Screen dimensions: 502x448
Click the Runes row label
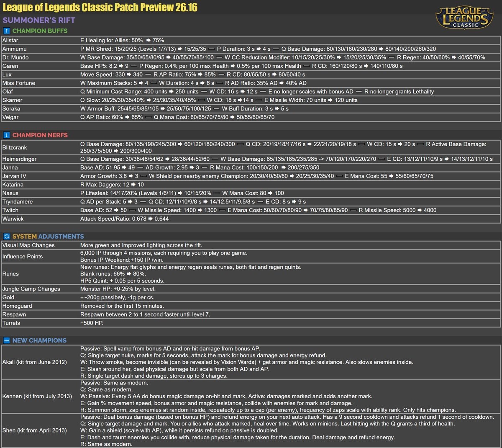tap(10, 274)
